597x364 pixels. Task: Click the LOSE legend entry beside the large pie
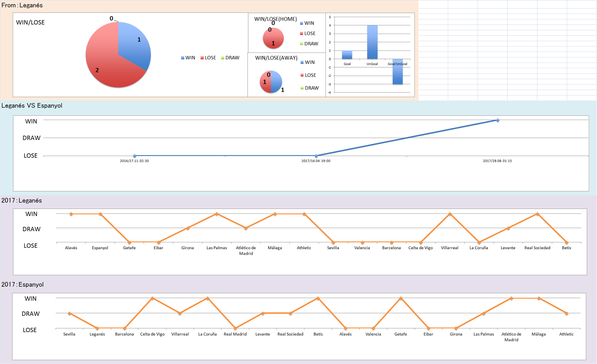click(x=208, y=58)
